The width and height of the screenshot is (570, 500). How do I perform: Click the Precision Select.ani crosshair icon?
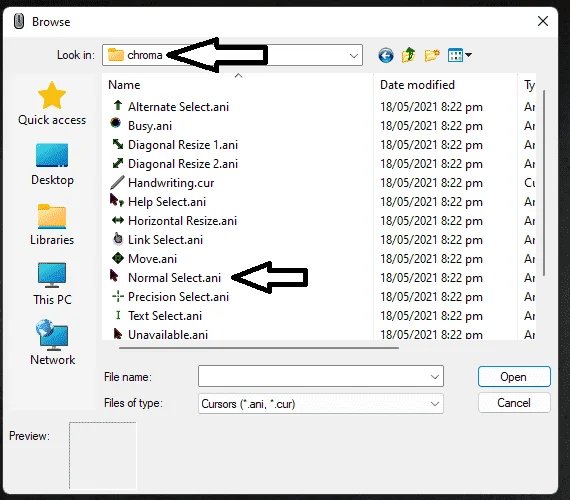(x=118, y=296)
